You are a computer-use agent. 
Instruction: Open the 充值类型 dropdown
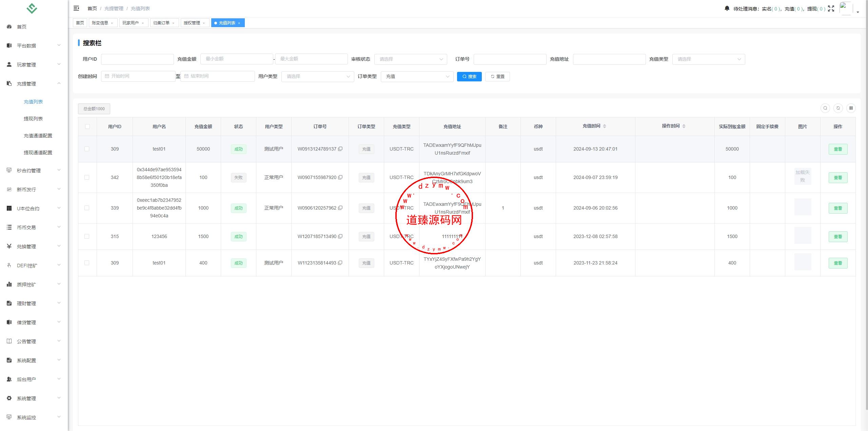click(709, 59)
